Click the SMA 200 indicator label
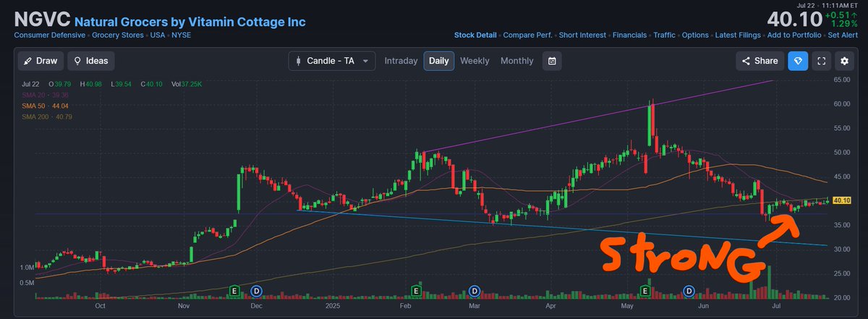Viewport: 868px width, 319px height. point(46,116)
